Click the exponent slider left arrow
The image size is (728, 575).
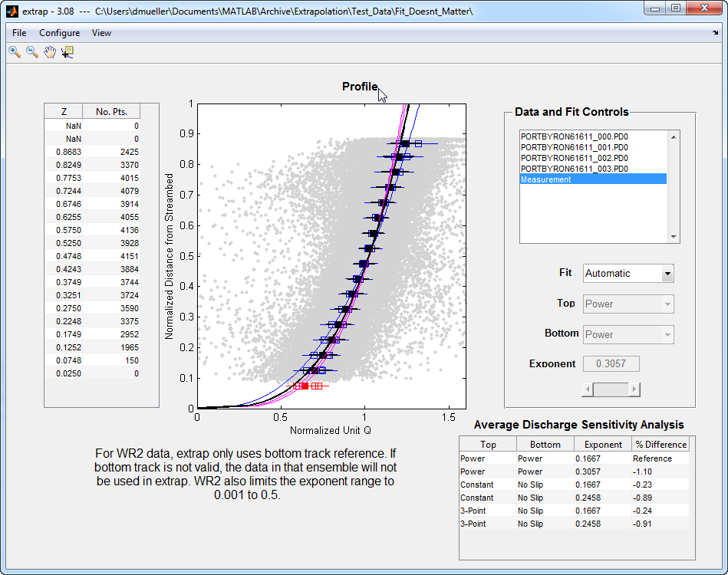(588, 389)
